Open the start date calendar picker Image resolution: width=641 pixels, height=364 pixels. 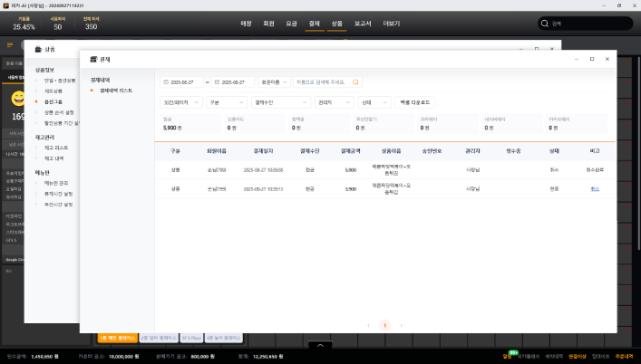(x=165, y=81)
